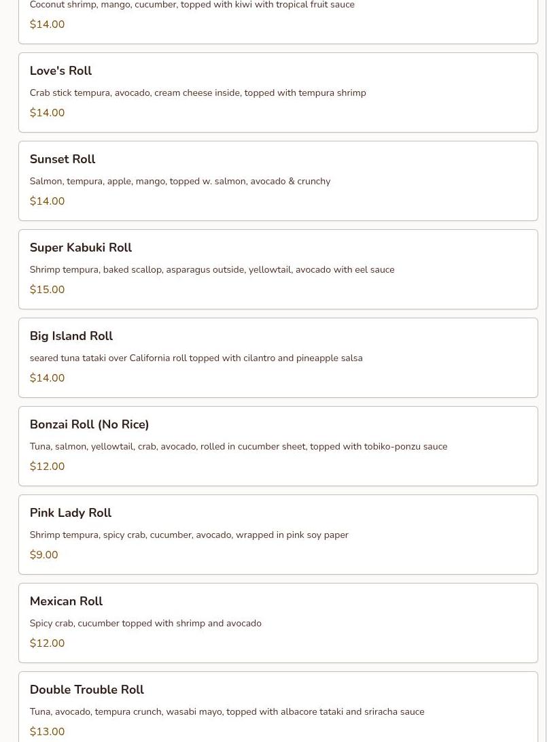The height and width of the screenshot is (742, 560).
Task: Open the Super Kabuki Roll item
Action: pyautogui.click(x=80, y=248)
